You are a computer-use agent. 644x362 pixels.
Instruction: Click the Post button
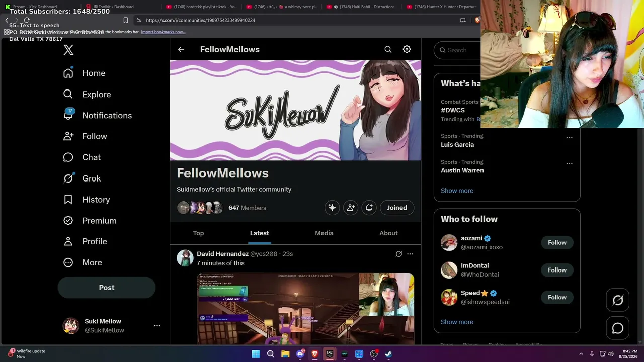pyautogui.click(x=107, y=288)
